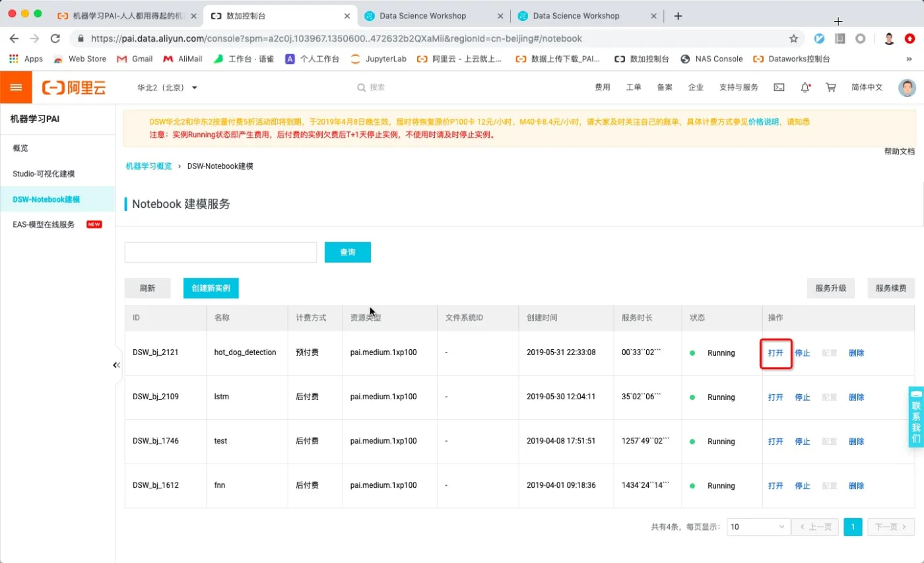Image resolution: width=924 pixels, height=563 pixels.
Task: Open the 华北2（北京）region dropdown
Action: click(168, 87)
